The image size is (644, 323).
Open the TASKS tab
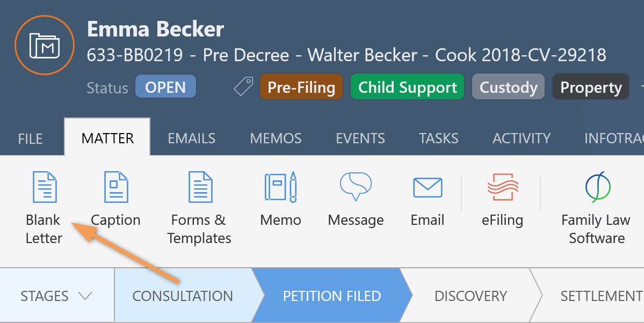pos(439,138)
